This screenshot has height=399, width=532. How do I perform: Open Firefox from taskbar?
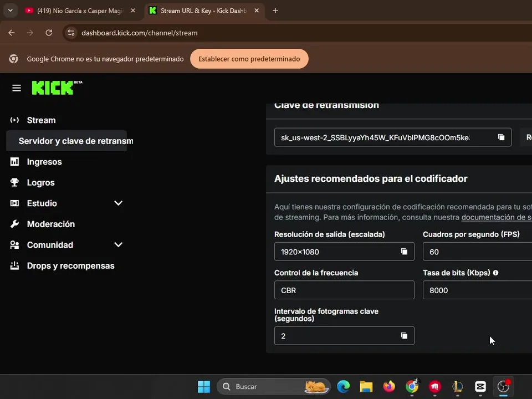389,386
